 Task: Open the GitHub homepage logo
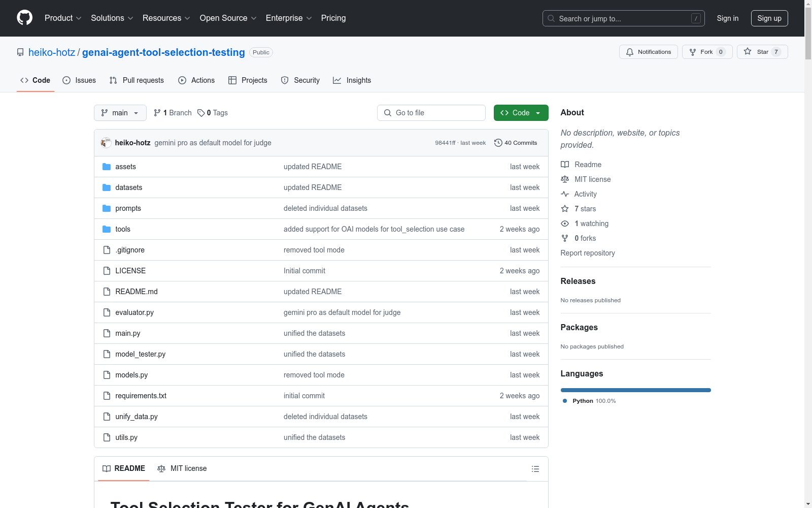click(x=24, y=18)
